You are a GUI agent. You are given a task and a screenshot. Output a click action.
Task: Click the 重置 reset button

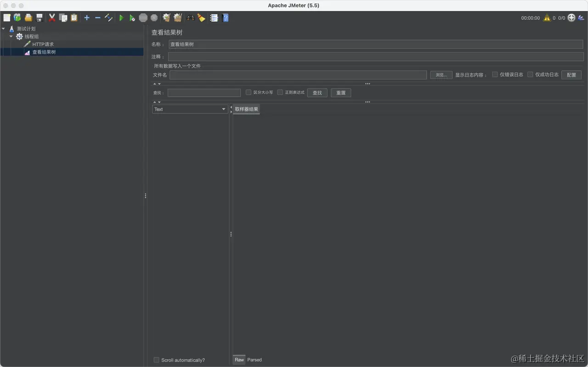[x=341, y=93]
